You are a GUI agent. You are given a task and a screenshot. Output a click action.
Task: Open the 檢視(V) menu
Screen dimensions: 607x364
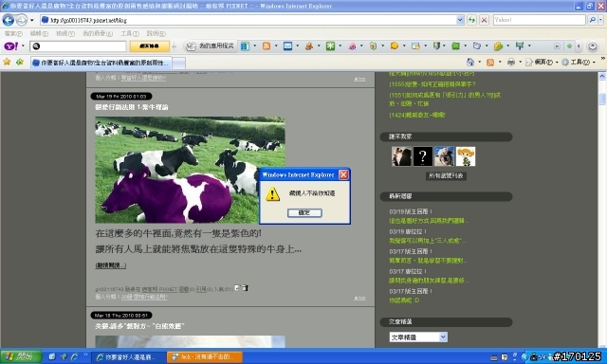[x=65, y=34]
